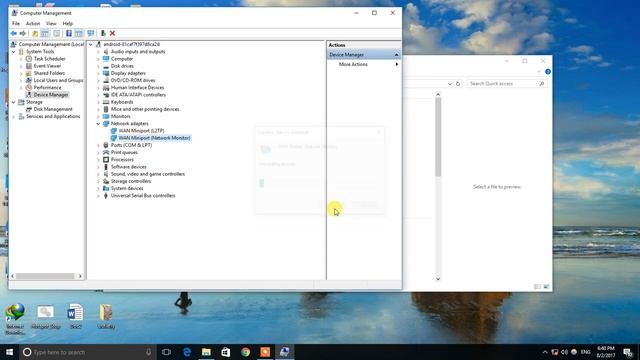Collapse the System Tools node
The image size is (640, 360).
pyautogui.click(x=13, y=51)
